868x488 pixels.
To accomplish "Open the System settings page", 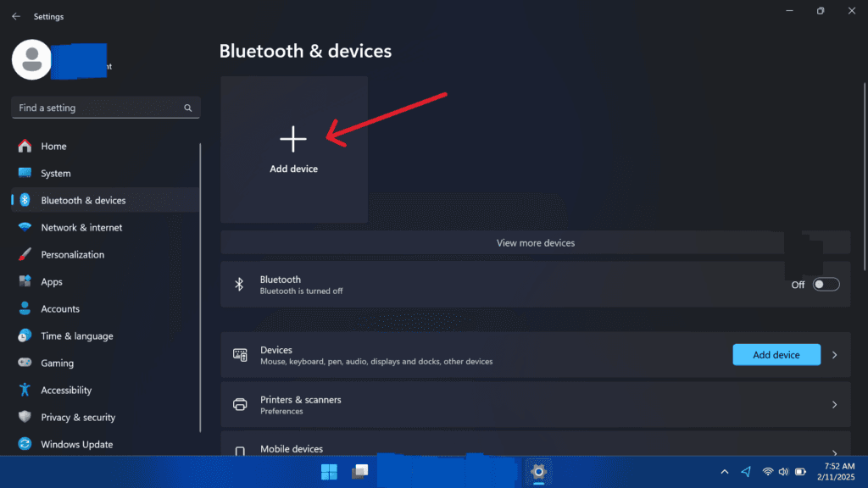I will click(x=105, y=173).
